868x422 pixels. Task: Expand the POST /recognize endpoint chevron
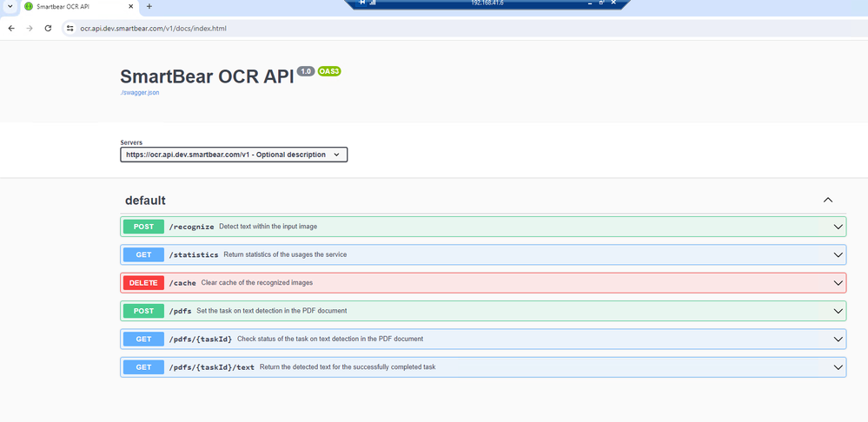(x=838, y=227)
